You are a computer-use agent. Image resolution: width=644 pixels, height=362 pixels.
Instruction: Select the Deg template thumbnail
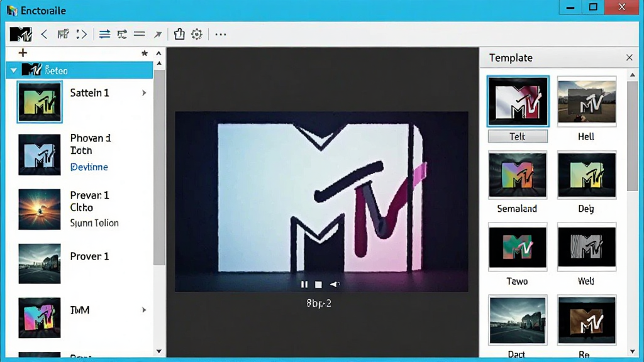click(587, 175)
